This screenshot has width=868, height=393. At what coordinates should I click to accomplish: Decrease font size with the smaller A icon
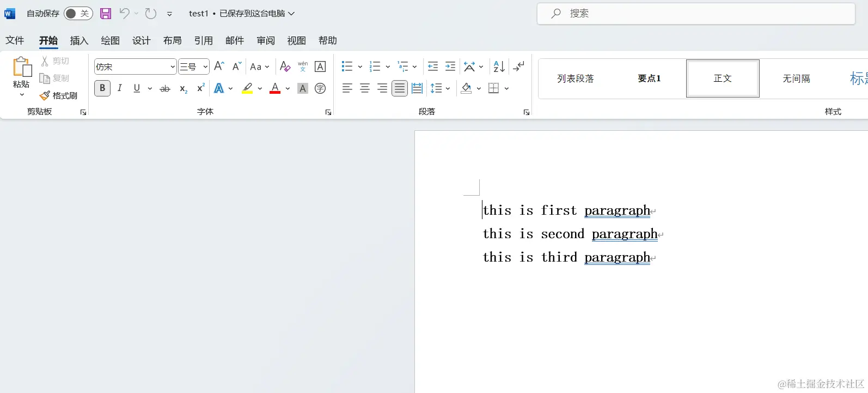pos(236,66)
